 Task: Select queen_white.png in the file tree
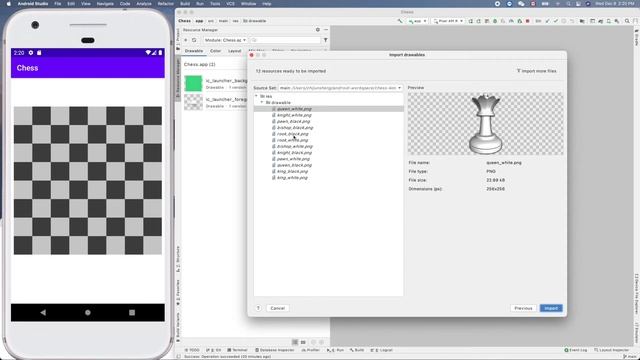point(294,109)
